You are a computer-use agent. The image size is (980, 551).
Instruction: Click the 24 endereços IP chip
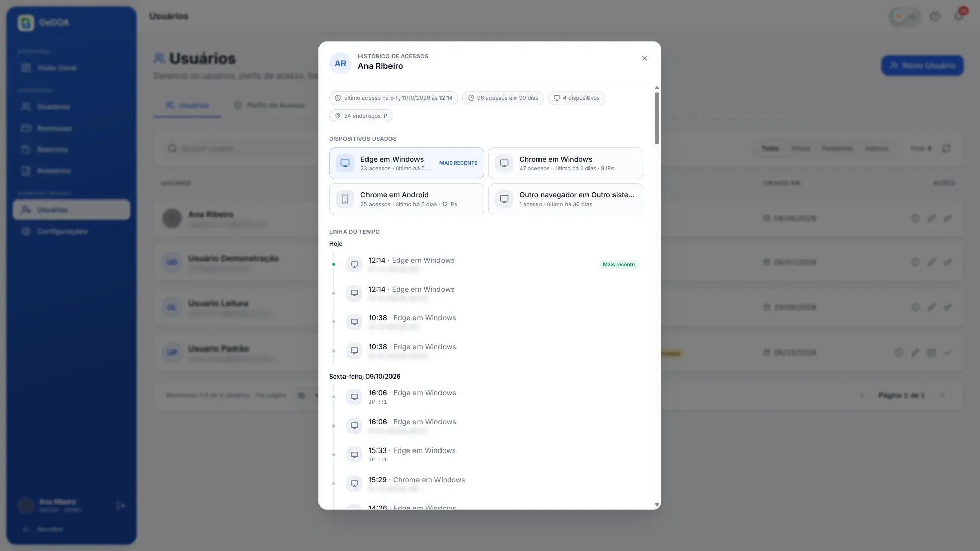(361, 116)
